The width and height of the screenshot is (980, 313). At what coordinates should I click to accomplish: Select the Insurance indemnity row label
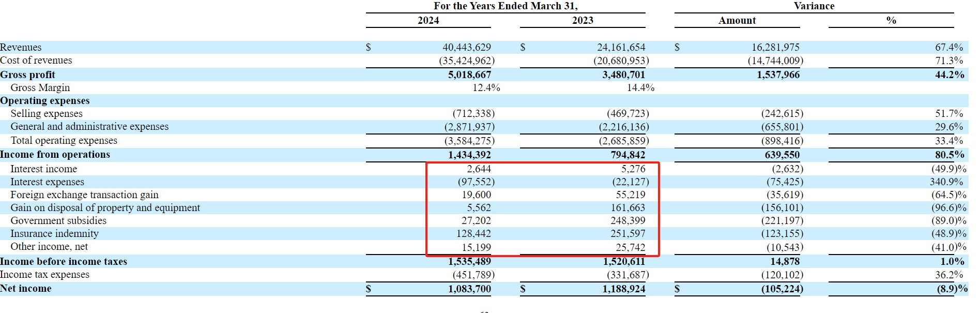(54, 233)
